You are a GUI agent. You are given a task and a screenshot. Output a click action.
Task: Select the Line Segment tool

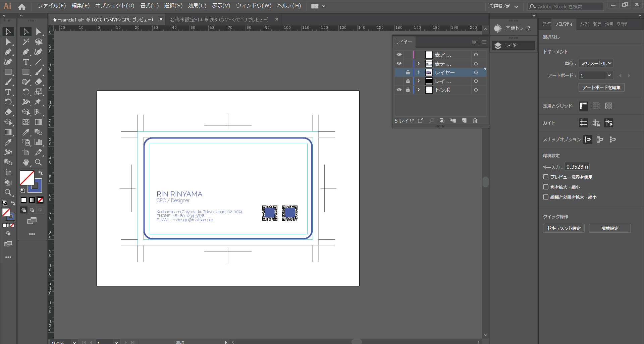pos(39,62)
